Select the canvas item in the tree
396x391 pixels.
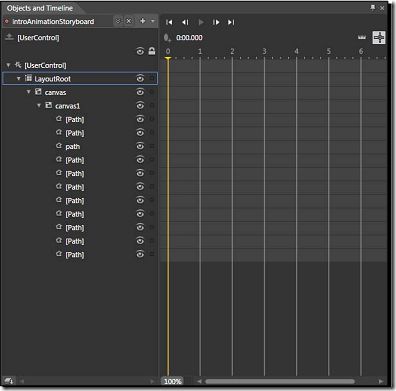point(55,92)
